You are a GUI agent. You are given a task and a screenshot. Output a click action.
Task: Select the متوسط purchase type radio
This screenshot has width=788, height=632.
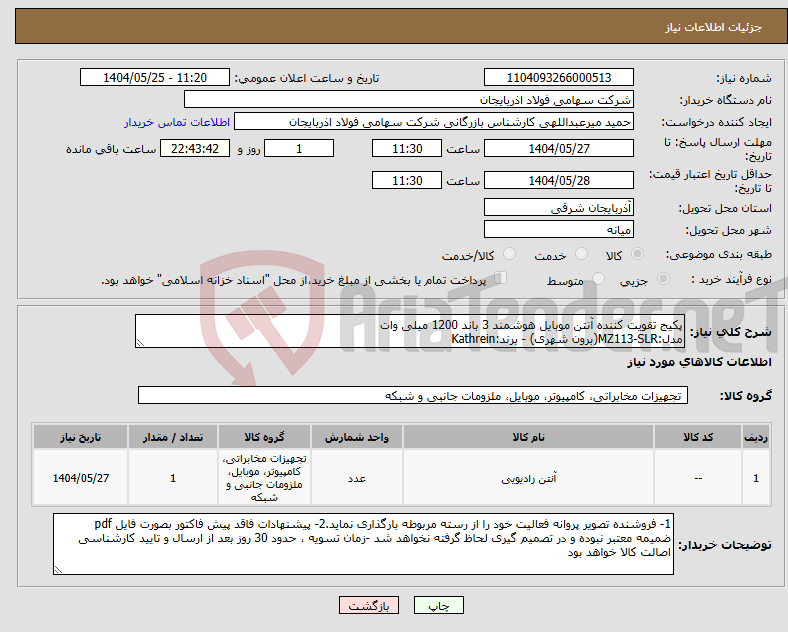(x=598, y=278)
